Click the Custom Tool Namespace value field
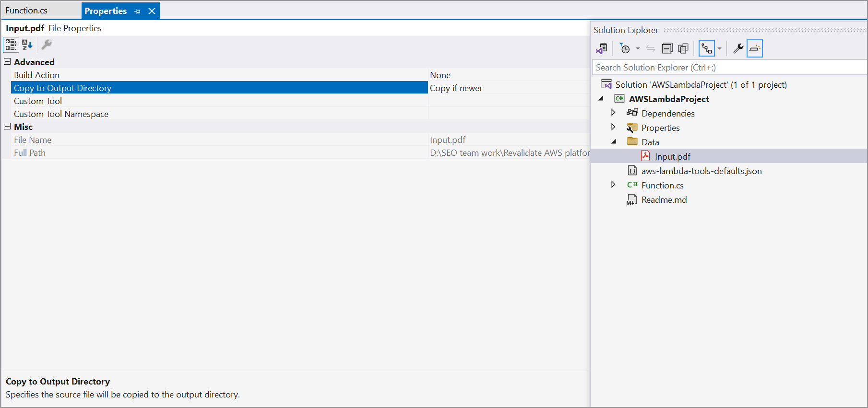This screenshot has width=868, height=408. coord(509,114)
